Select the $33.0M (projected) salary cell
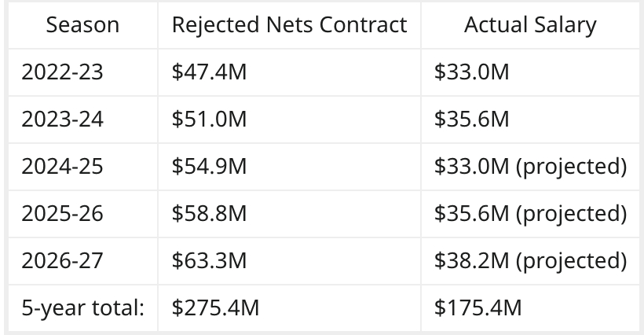This screenshot has width=644, height=335. [530, 167]
